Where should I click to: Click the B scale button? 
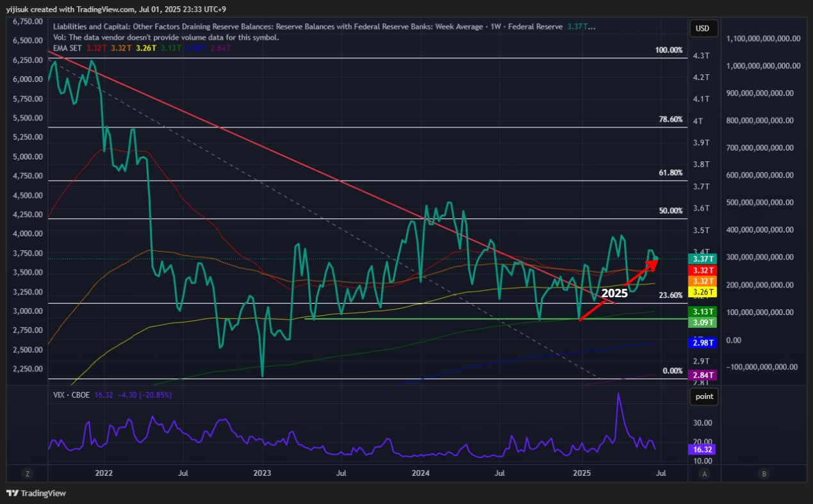(x=764, y=474)
